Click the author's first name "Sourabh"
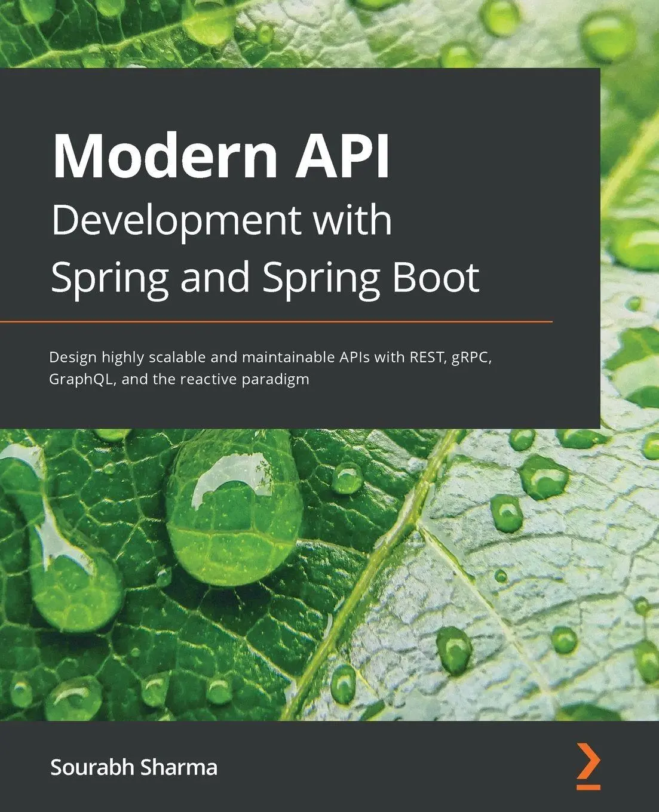 click(x=91, y=767)
